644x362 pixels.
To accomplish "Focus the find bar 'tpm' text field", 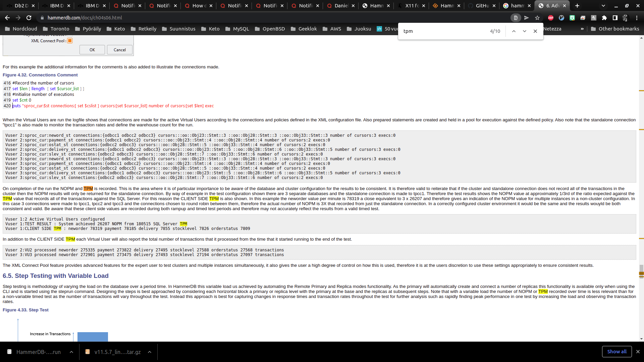I will click(444, 31).
